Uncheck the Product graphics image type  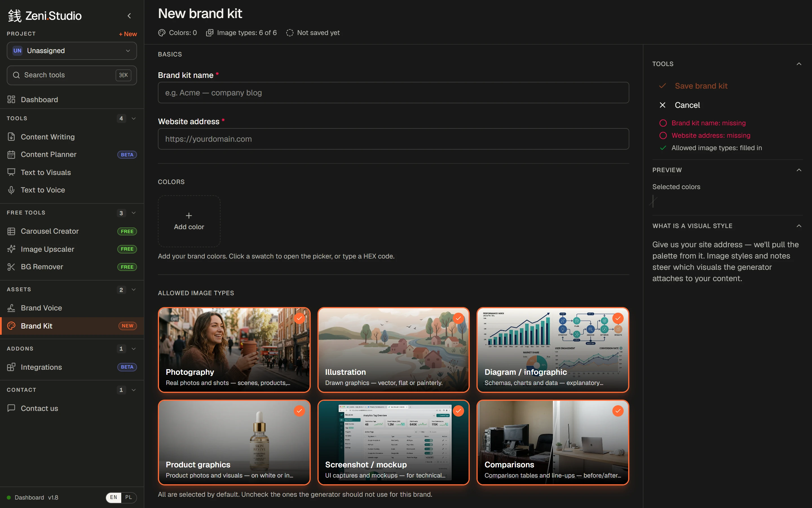click(299, 411)
